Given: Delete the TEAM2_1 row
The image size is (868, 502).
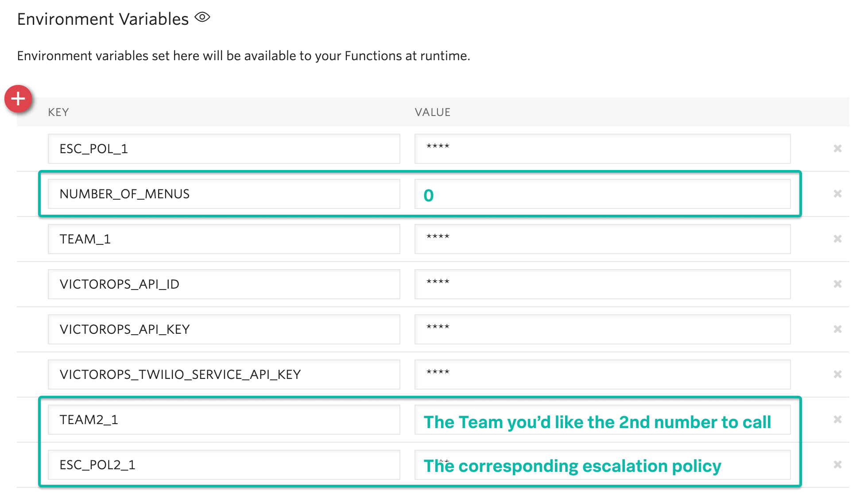Looking at the screenshot, I should click(838, 420).
